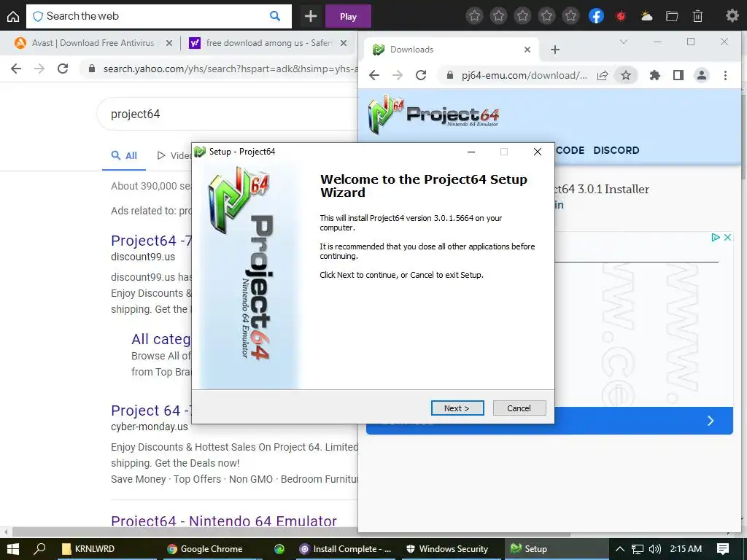Reload the Yahoo search page
This screenshot has height=560, width=747.
[63, 69]
